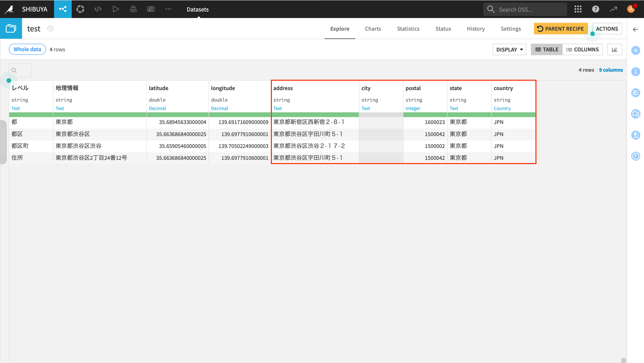Focus the Search DSS input field

pyautogui.click(x=525, y=9)
